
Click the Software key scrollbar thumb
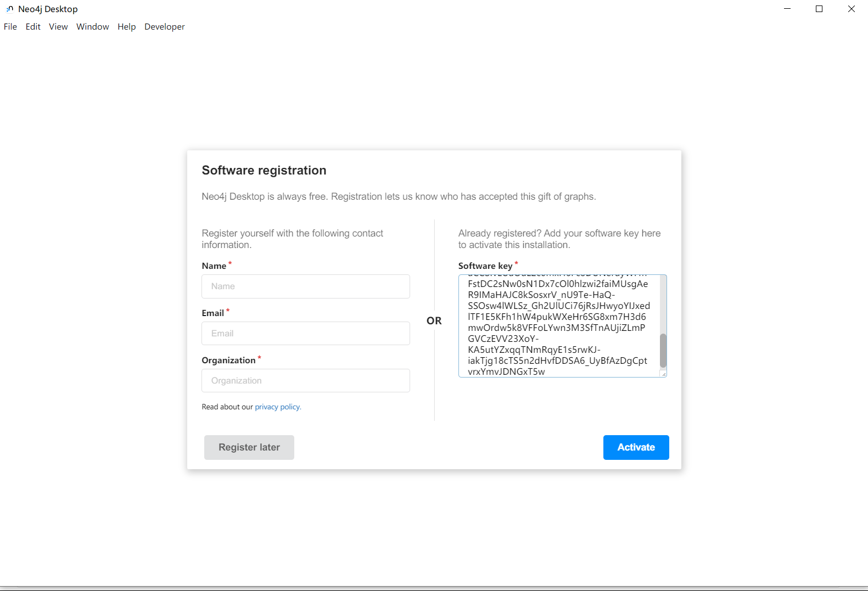(663, 351)
